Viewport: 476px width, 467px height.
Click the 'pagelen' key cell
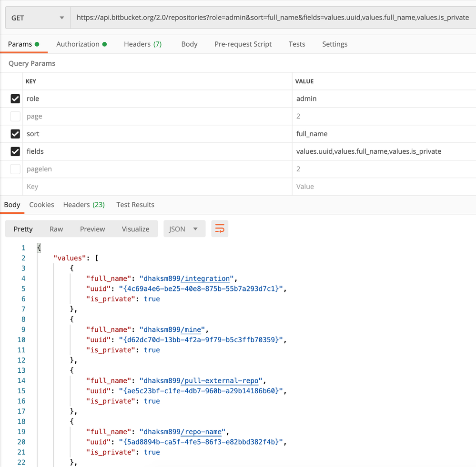click(157, 169)
